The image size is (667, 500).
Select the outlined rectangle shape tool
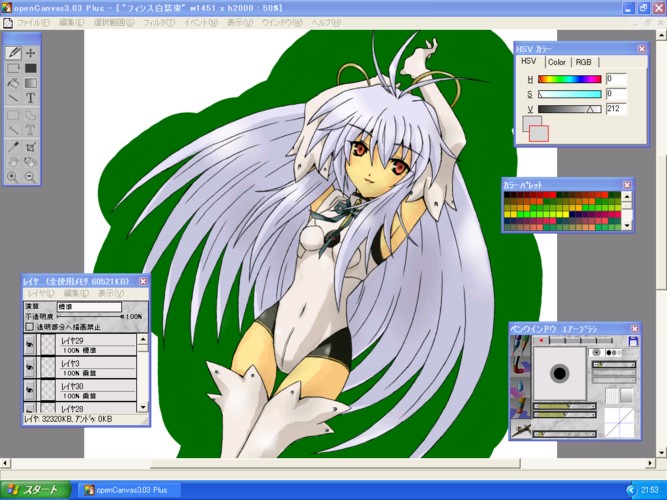(x=14, y=68)
